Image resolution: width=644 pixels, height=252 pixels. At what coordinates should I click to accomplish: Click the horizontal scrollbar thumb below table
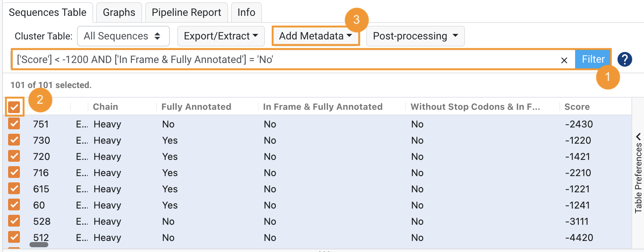tap(39, 245)
